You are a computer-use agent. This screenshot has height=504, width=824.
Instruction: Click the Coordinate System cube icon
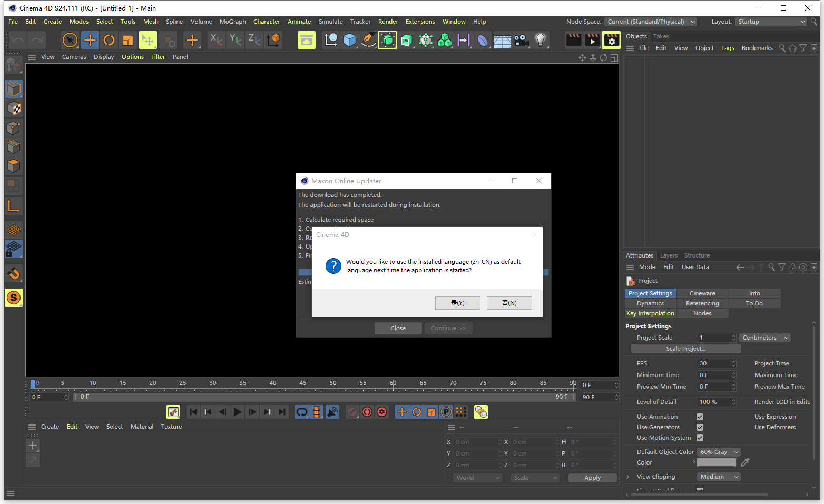pyautogui.click(x=274, y=40)
